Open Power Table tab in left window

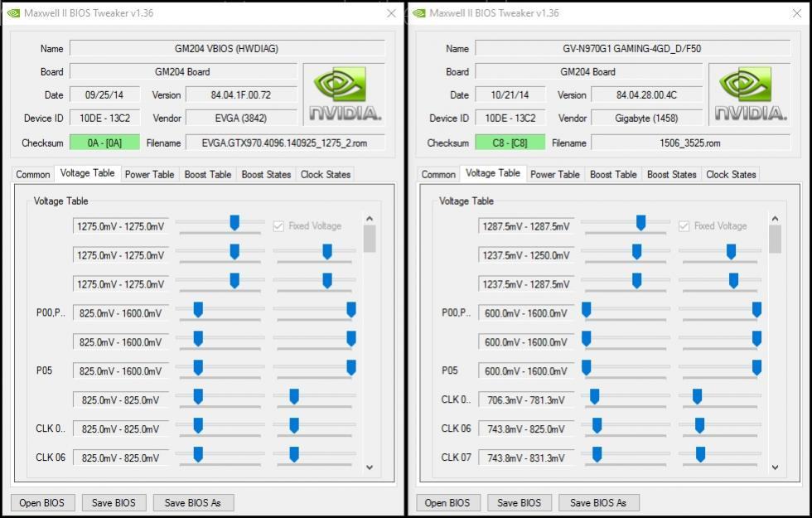pos(150,175)
